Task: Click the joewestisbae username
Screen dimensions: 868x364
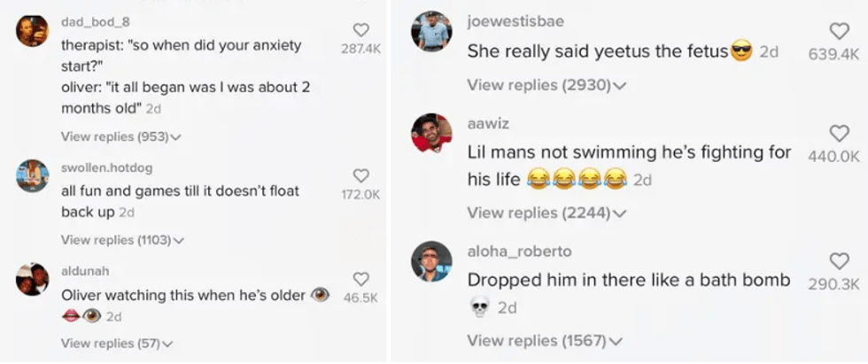Action: [515, 21]
